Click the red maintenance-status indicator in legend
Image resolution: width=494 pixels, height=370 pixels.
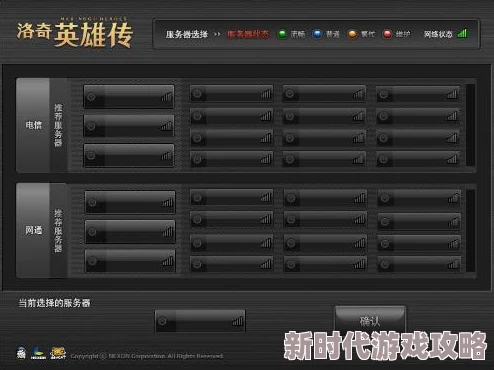(x=387, y=34)
